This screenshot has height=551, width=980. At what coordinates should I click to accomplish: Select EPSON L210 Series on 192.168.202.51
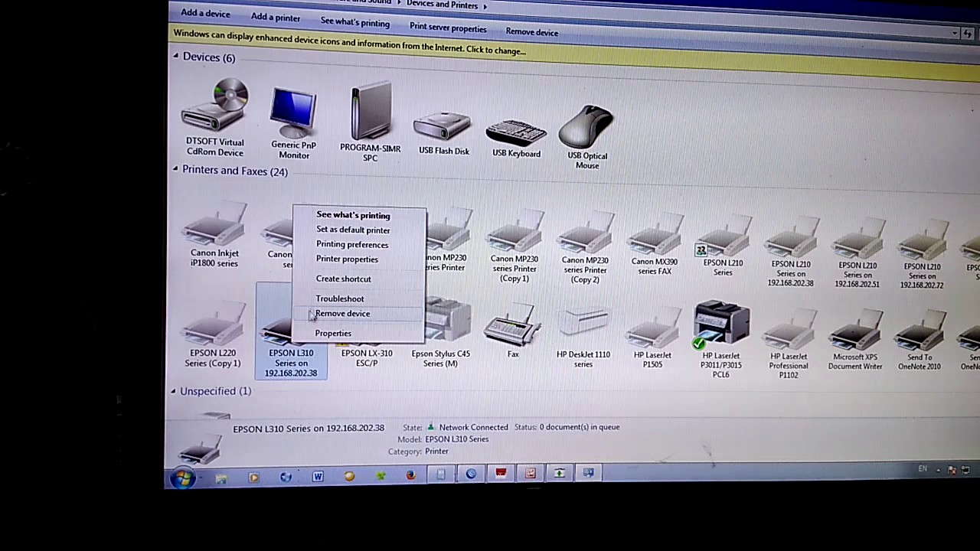(857, 253)
